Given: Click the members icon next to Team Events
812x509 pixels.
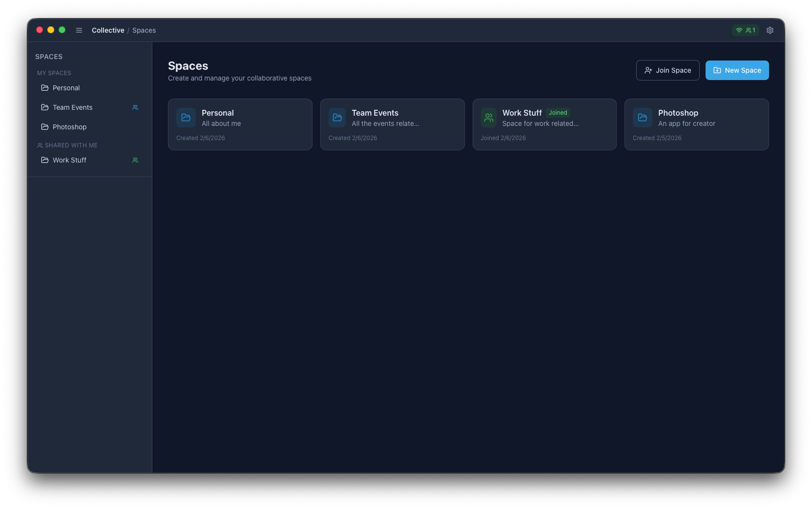Looking at the screenshot, I should [135, 107].
